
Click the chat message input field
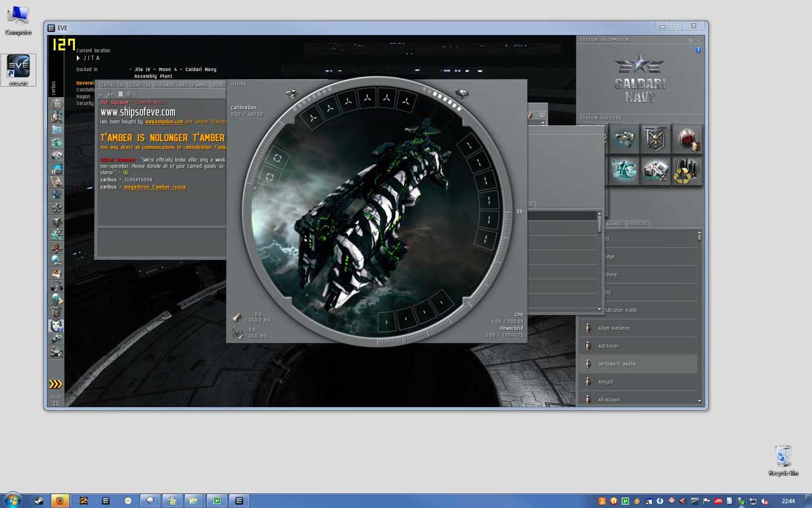pyautogui.click(x=160, y=243)
